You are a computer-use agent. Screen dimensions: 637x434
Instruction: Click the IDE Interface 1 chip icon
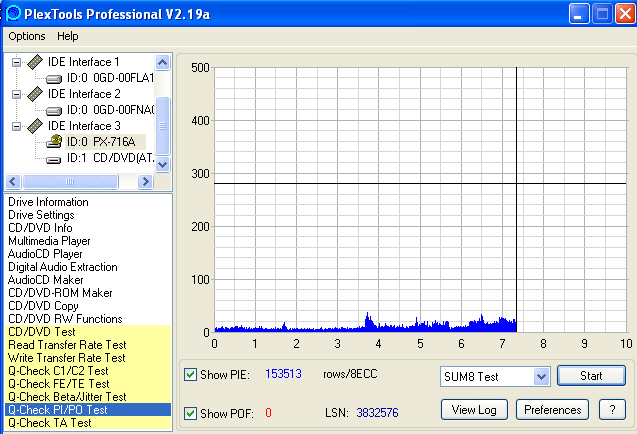pyautogui.click(x=35, y=62)
